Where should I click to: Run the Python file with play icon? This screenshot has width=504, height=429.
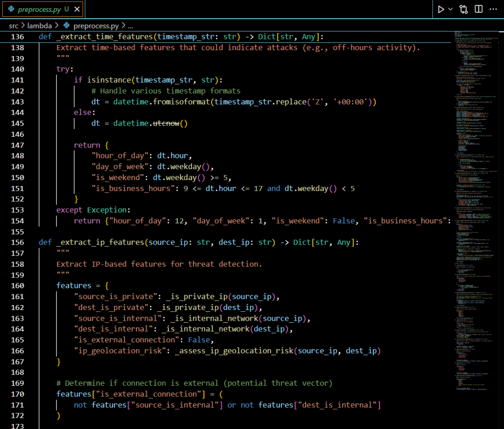click(441, 9)
